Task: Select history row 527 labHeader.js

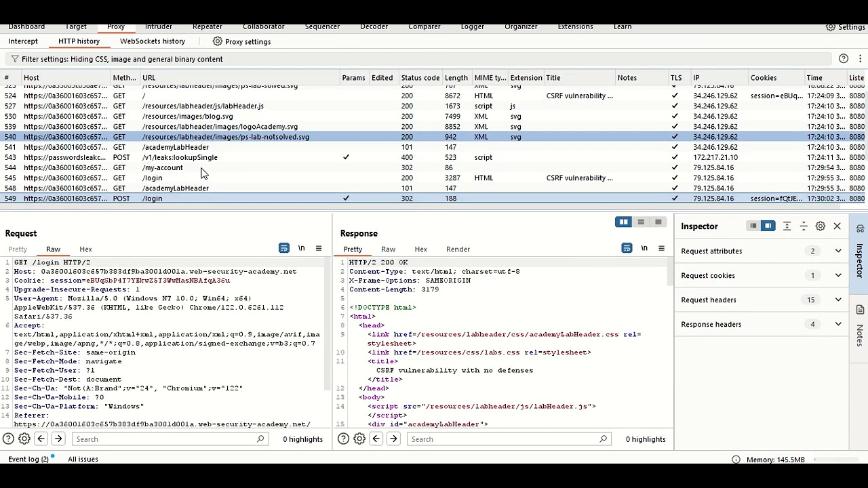Action: [x=433, y=106]
